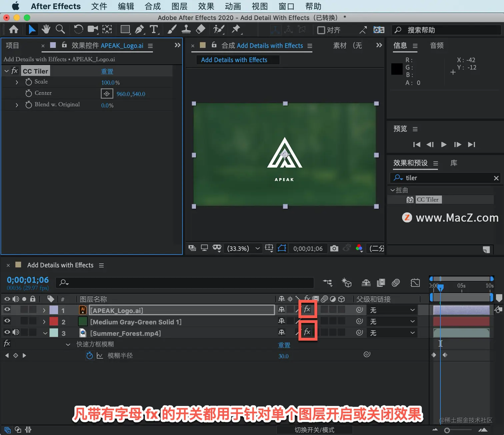Mute audio of Summer_Forest.mp4 layer
504x435 pixels.
click(16, 332)
